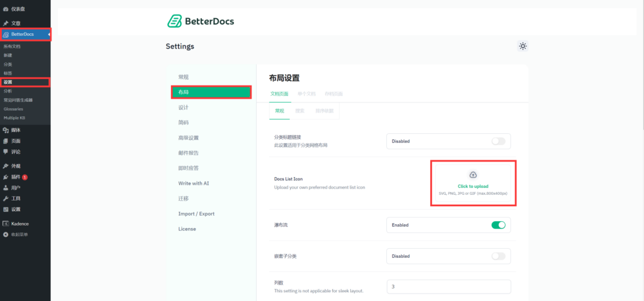This screenshot has width=644, height=301.
Task: Select the 常规 sub-tab under 文档页面
Action: click(279, 111)
